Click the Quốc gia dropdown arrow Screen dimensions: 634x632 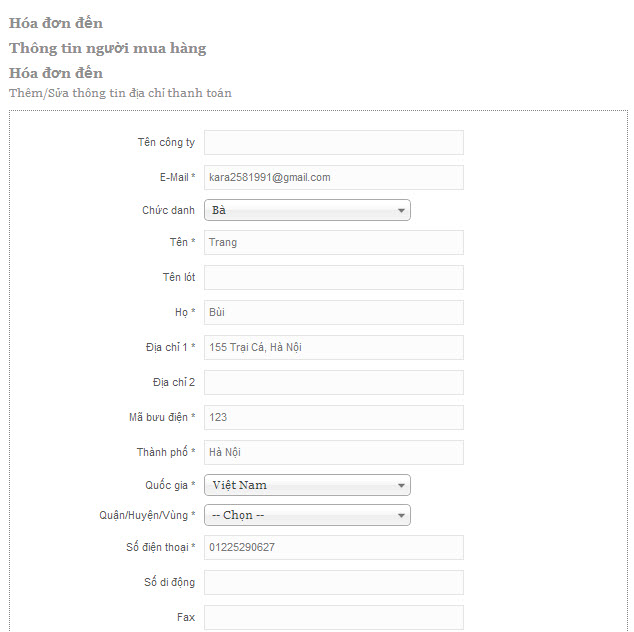(x=401, y=485)
